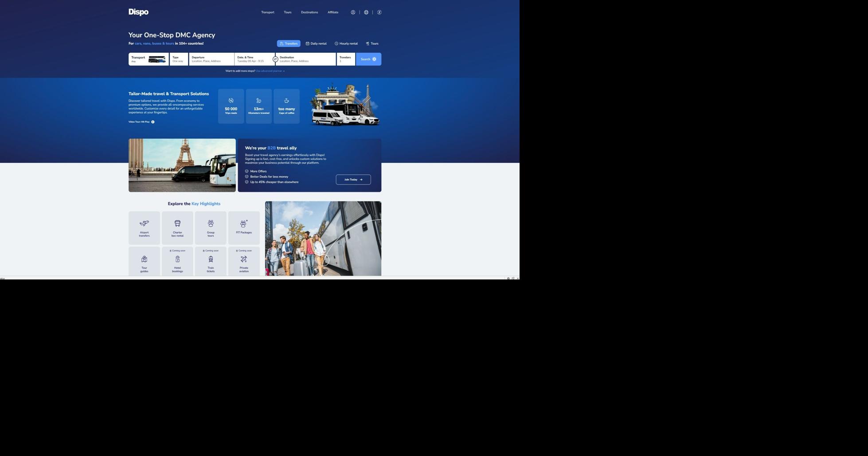The height and width of the screenshot is (456, 868).
Task: Swap departure and destination with the circular arrows icon
Action: click(275, 59)
